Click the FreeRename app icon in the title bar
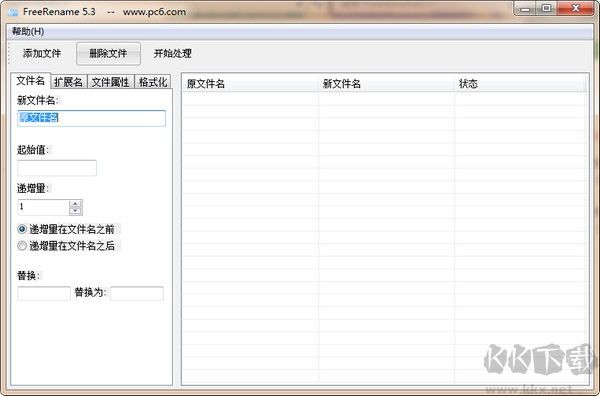The image size is (600, 396). click(x=13, y=12)
